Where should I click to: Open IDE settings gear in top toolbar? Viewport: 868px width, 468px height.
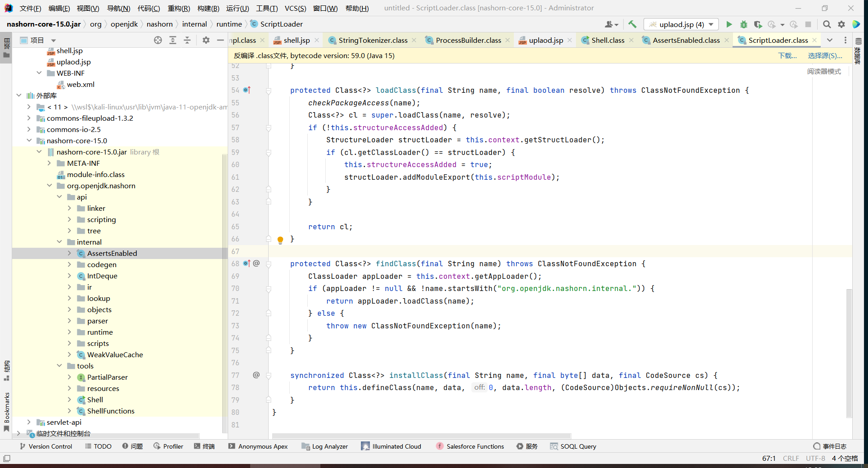841,24
